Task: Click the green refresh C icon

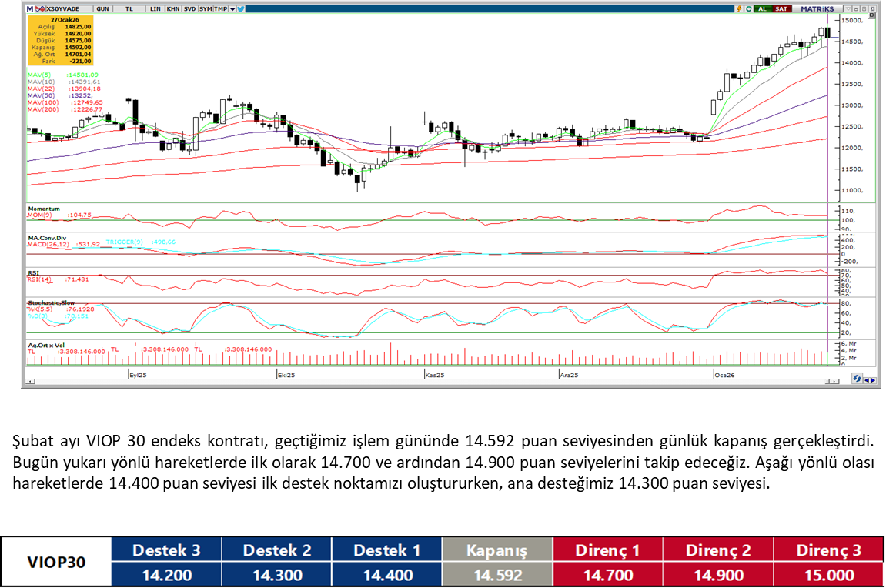Action: pos(748,8)
